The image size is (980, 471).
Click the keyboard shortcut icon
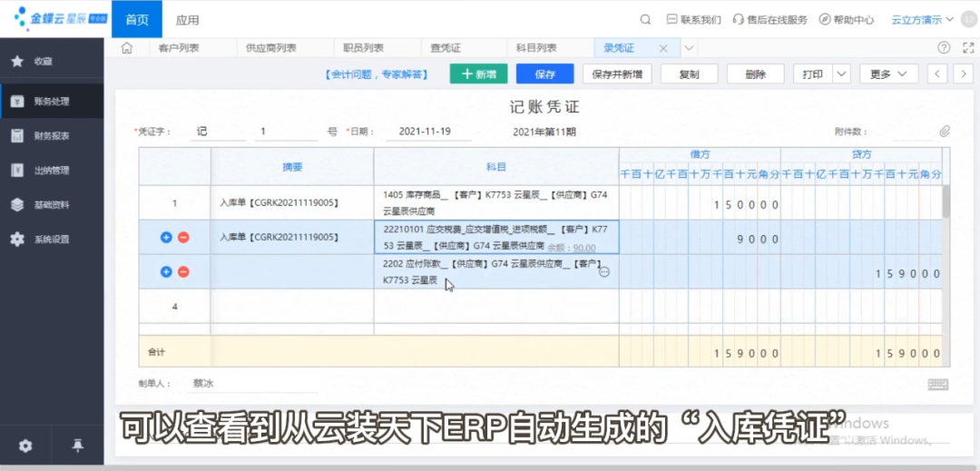(x=937, y=384)
